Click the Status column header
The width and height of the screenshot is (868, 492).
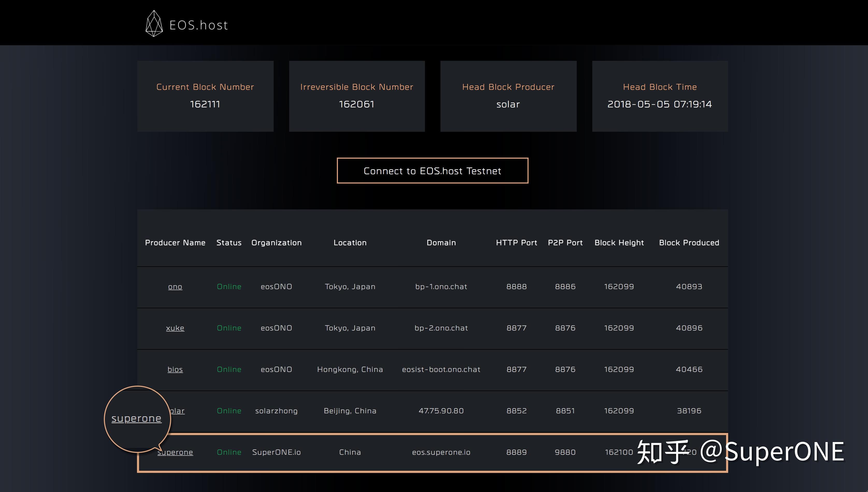[229, 243]
